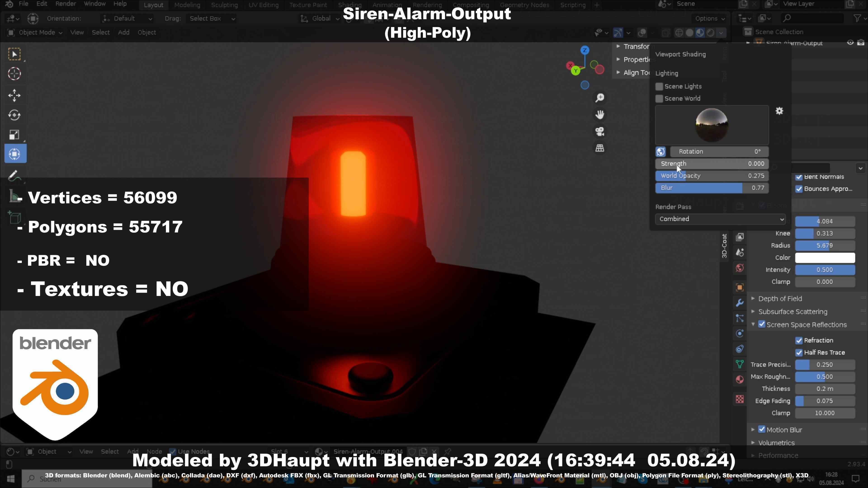Screen dimensions: 868x488
Task: Open the Object Constraints tab
Action: pos(740,349)
